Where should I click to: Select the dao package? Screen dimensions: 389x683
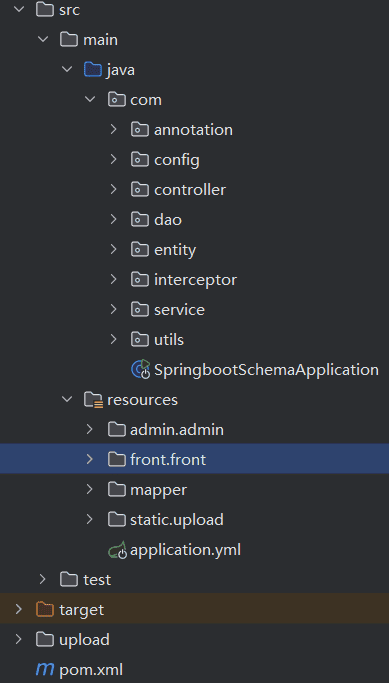[168, 220]
